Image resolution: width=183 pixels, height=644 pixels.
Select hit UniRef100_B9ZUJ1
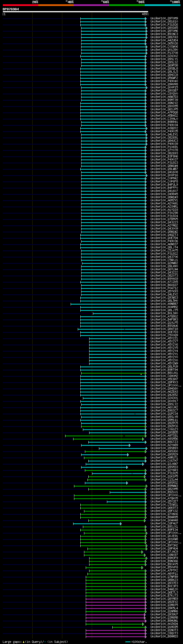(x=164, y=492)
